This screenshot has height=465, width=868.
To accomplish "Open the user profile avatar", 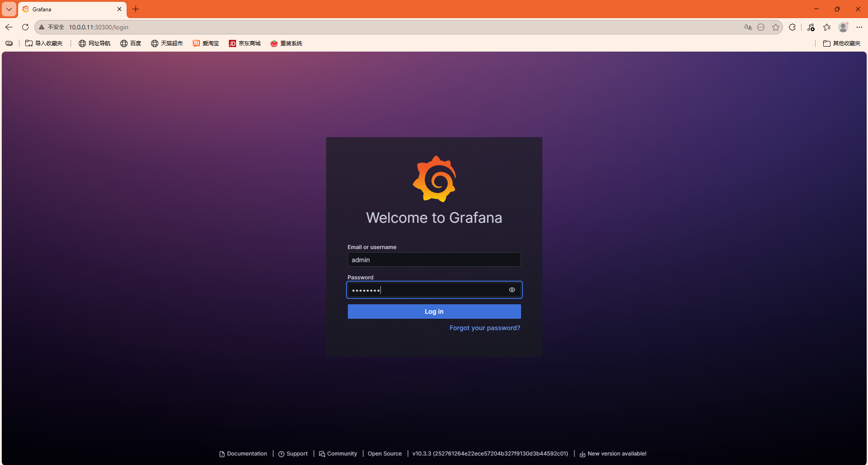I will [843, 27].
